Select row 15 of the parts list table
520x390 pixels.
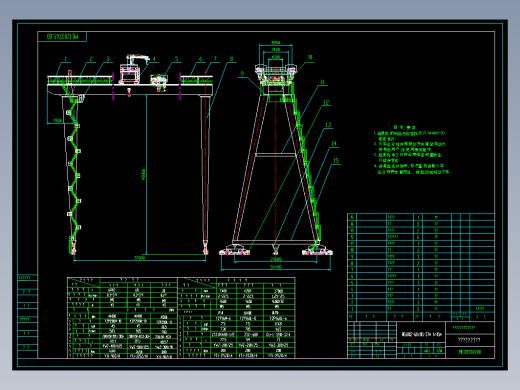tap(421, 217)
